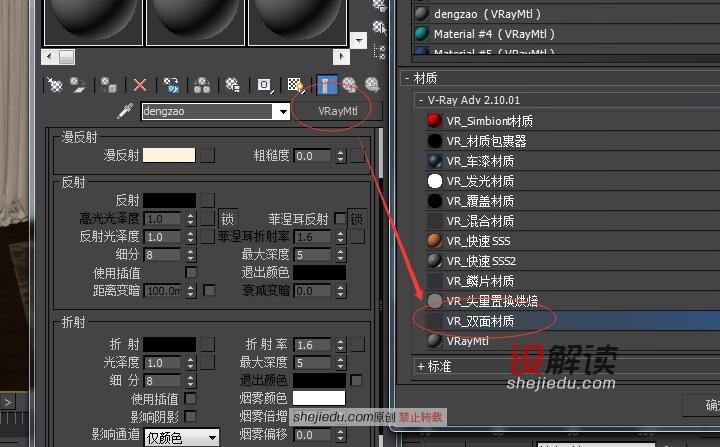Screen dimensions: 720x447
Task: Open the 折射 color swatch
Action: click(169, 344)
